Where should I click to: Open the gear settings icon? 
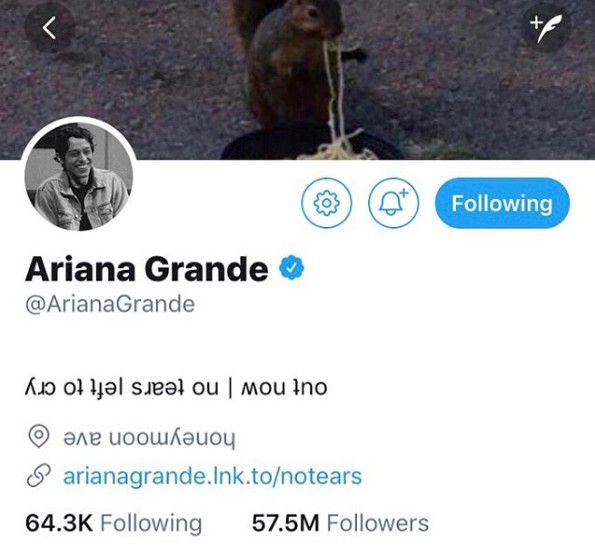coord(326,203)
